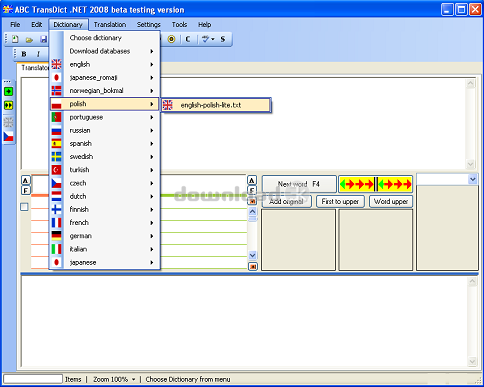Open the Zoom 100% dropdown in status bar
Viewport: 484px width, 387px height.
tap(115, 379)
